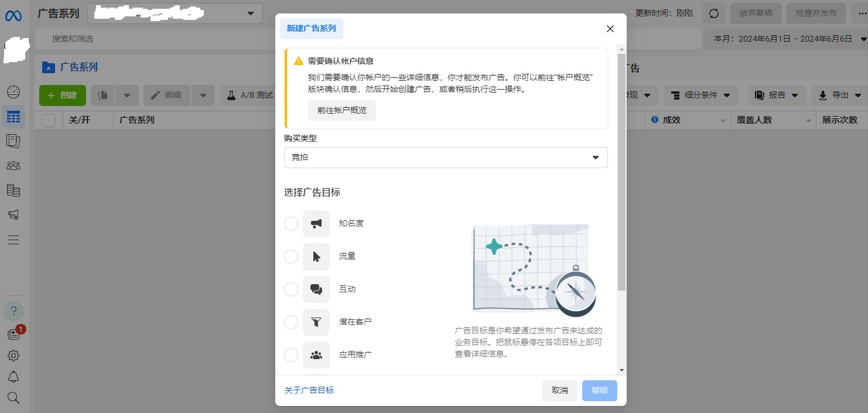Open the account selector dropdown at top
The height and width of the screenshot is (413, 868).
[x=175, y=13]
